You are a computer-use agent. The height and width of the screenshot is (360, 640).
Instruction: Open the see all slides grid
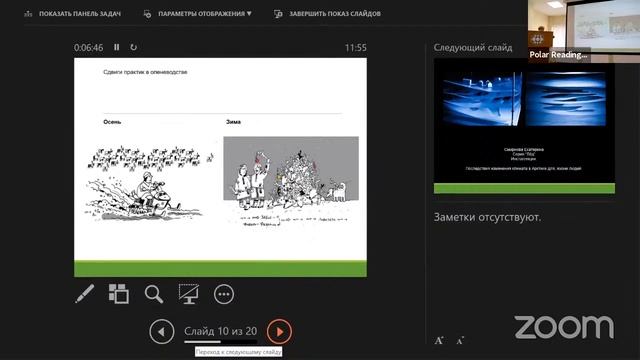[x=119, y=294]
